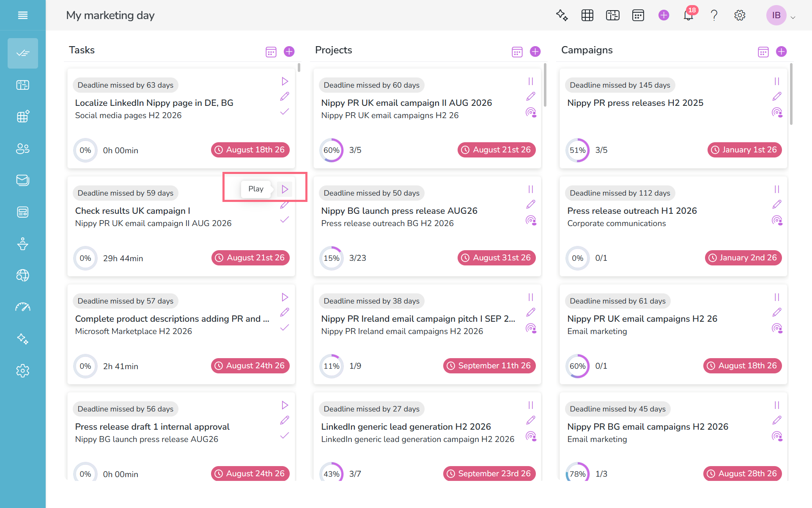812x508 pixels.
Task: Open the help question mark icon
Action: 714,15
